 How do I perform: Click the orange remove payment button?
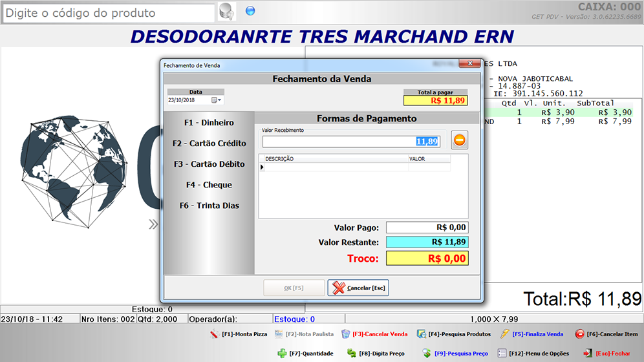459,140
